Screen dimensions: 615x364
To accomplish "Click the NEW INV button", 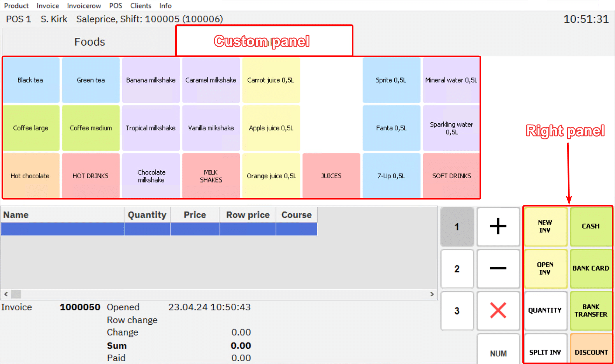I will pos(545,227).
